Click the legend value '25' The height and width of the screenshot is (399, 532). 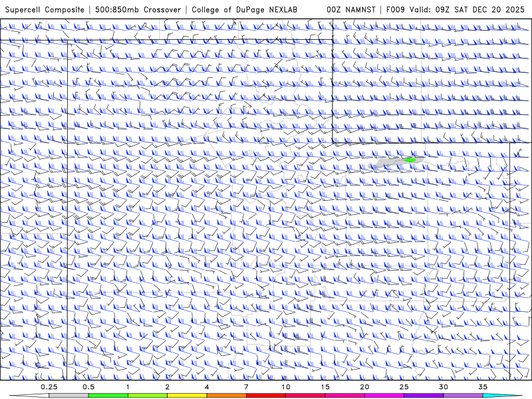click(404, 387)
